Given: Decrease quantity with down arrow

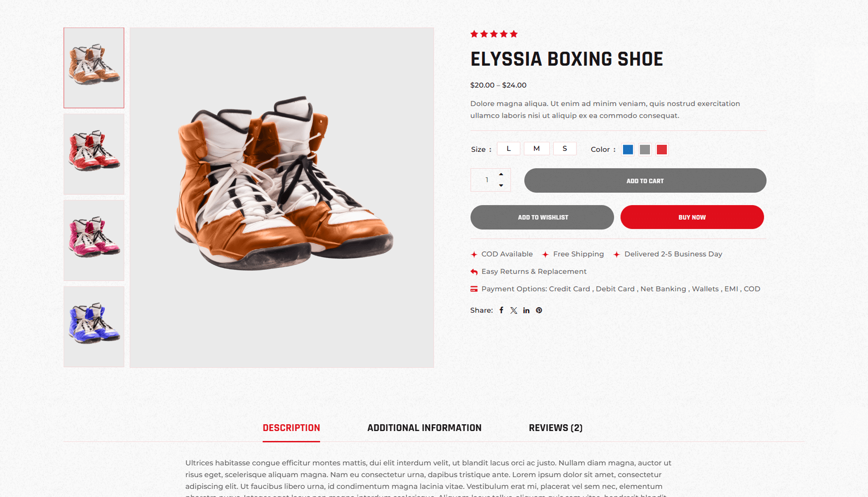Looking at the screenshot, I should [x=501, y=185].
